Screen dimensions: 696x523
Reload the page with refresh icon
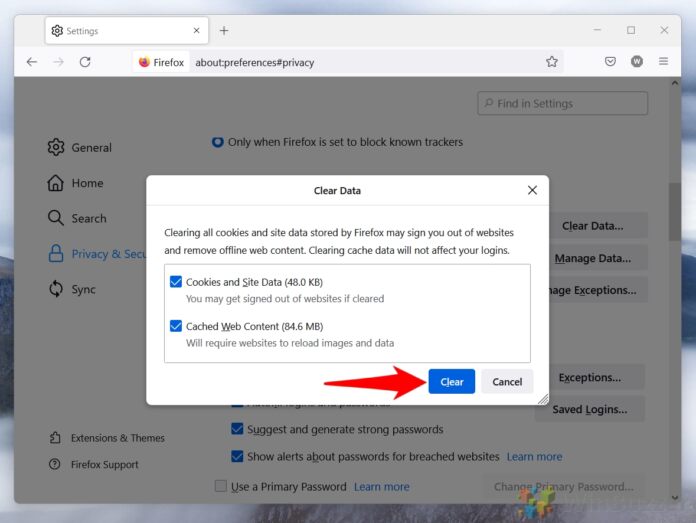(85, 62)
